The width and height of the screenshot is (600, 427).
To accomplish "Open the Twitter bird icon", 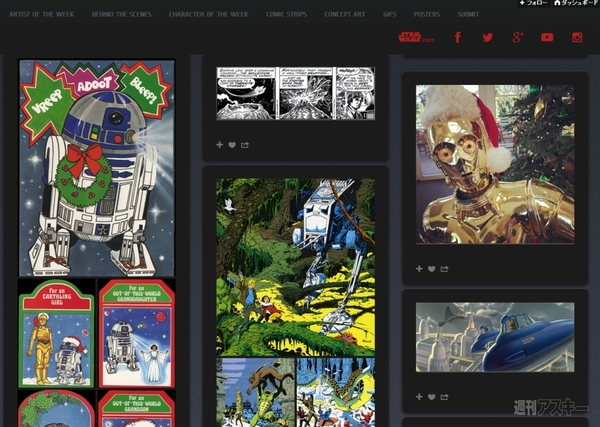I will tap(488, 37).
